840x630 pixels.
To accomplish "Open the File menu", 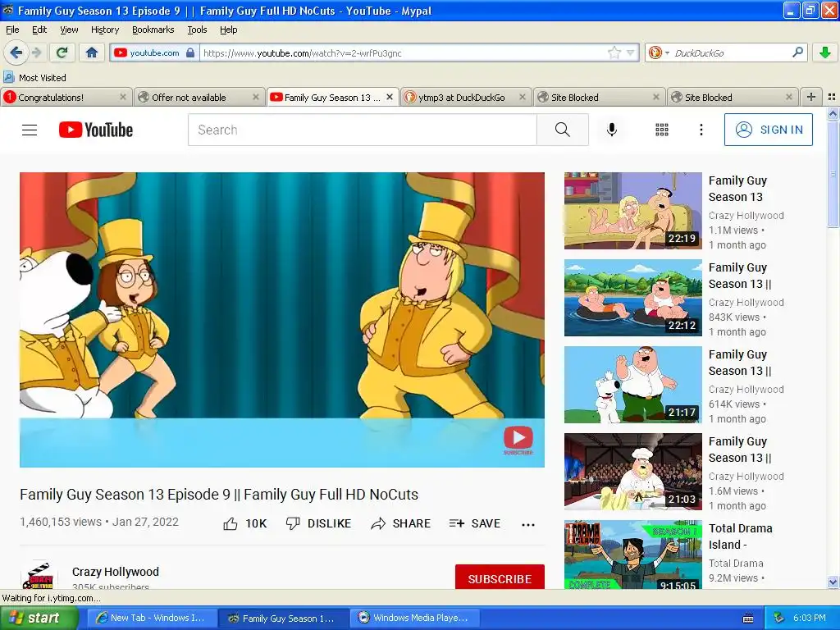I will (x=12, y=30).
